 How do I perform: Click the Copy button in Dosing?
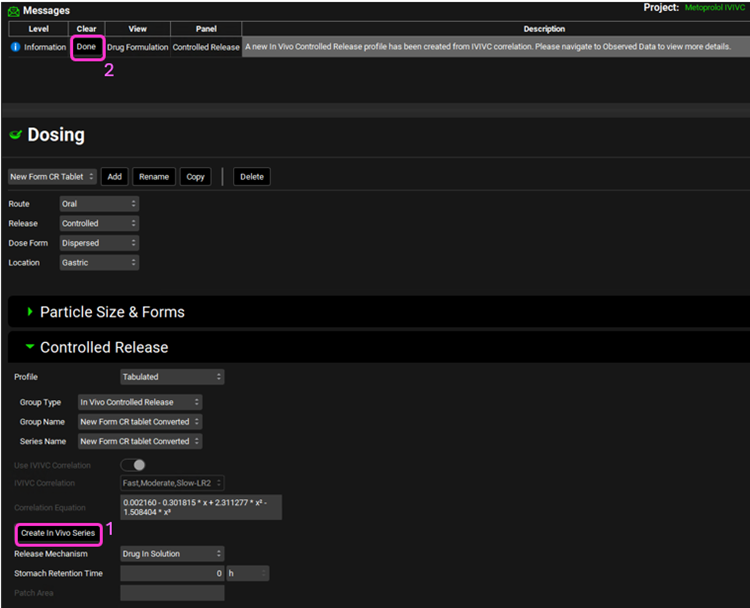click(x=196, y=177)
